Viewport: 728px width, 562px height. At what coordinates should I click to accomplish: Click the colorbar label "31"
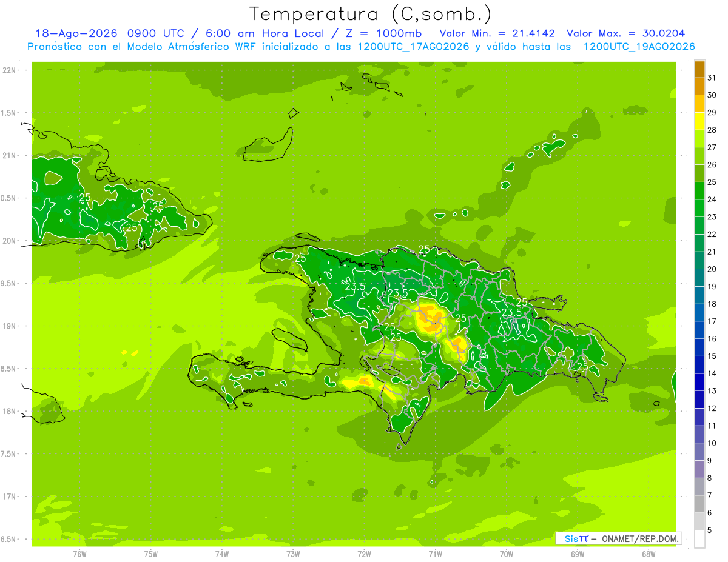click(x=712, y=78)
